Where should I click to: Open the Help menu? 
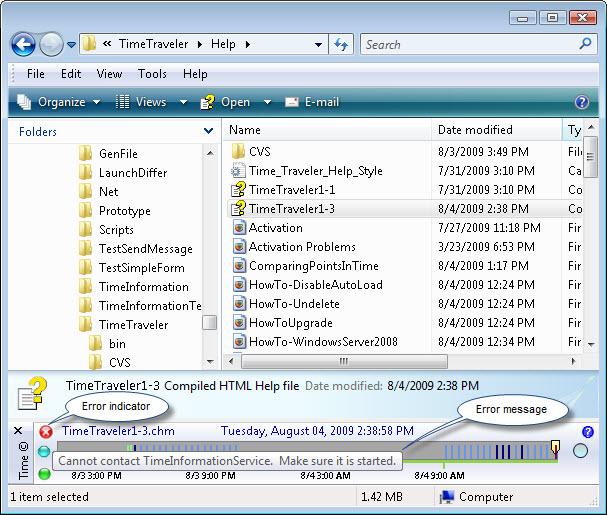pyautogui.click(x=195, y=74)
